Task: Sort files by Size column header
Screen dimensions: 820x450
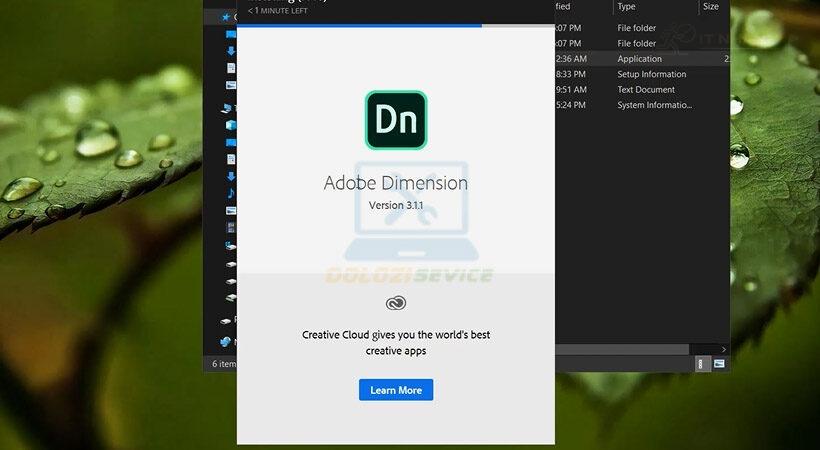Action: pos(711,7)
